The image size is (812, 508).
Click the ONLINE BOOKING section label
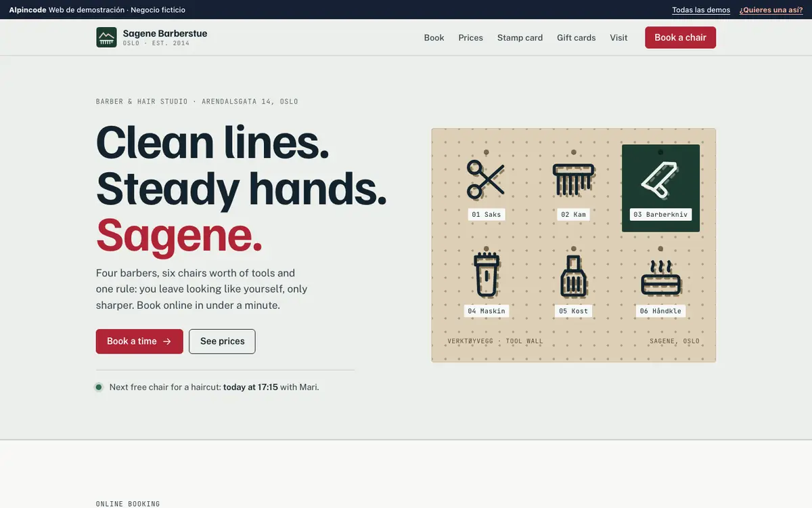128,504
